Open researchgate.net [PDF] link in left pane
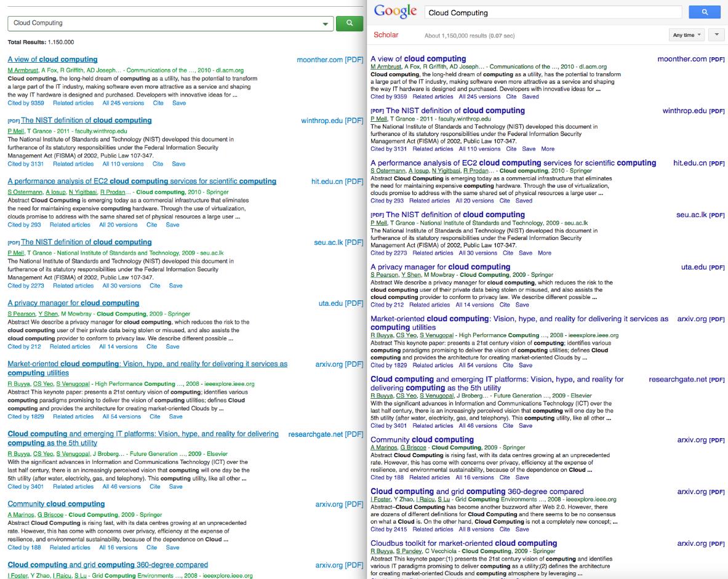 (326, 434)
